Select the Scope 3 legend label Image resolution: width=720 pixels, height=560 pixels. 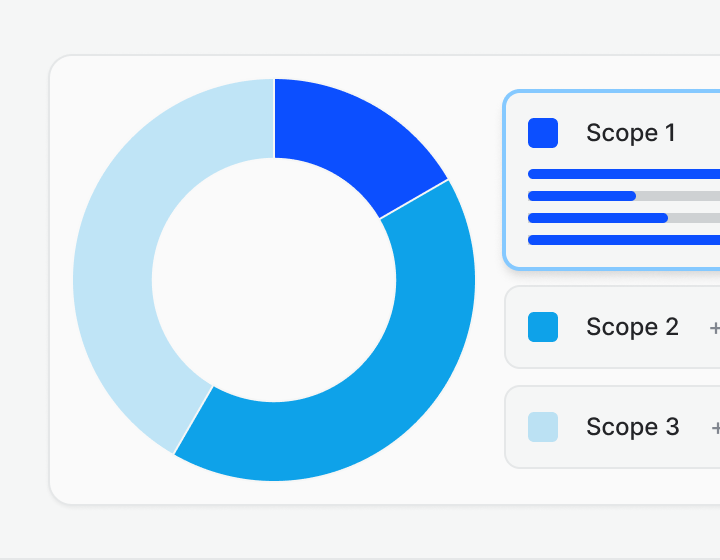(632, 427)
